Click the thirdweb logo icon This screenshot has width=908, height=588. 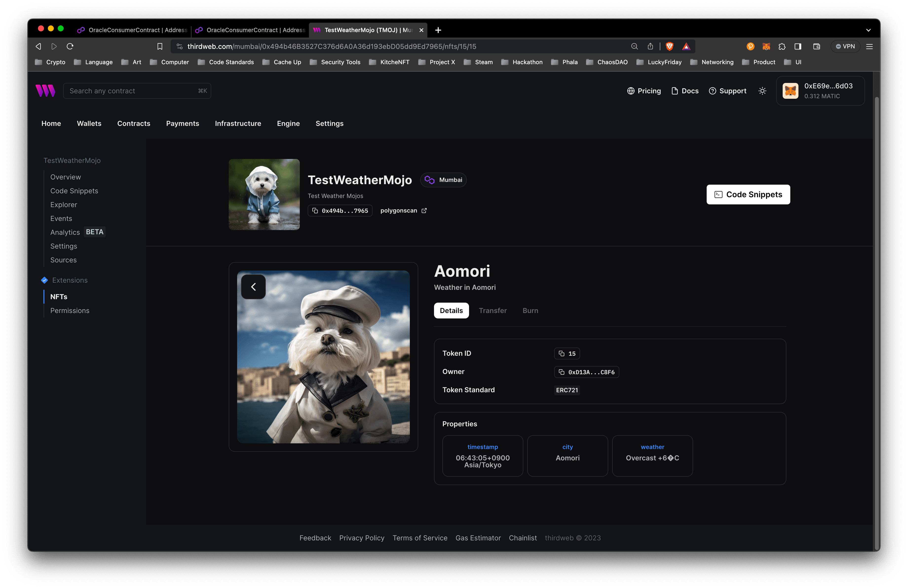pyautogui.click(x=45, y=91)
